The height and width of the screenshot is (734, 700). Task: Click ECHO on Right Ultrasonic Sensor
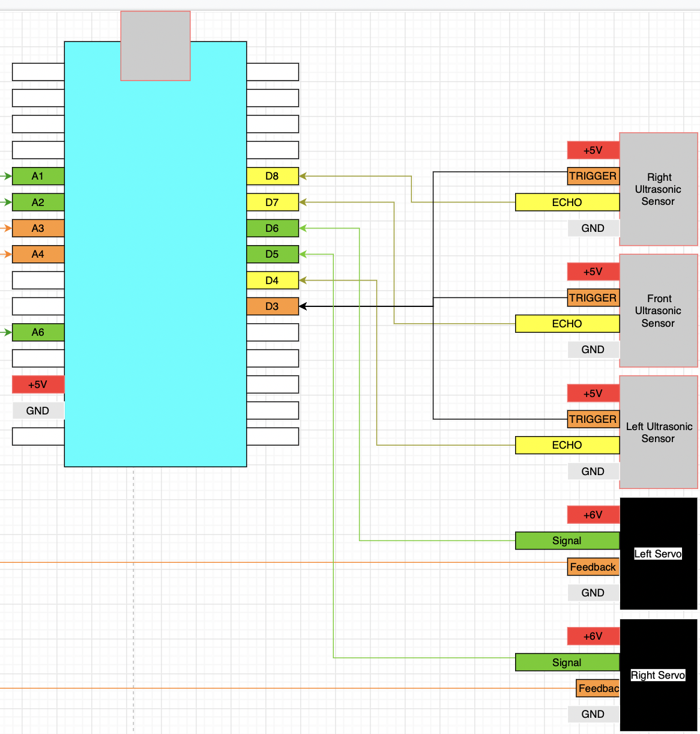coord(567,202)
